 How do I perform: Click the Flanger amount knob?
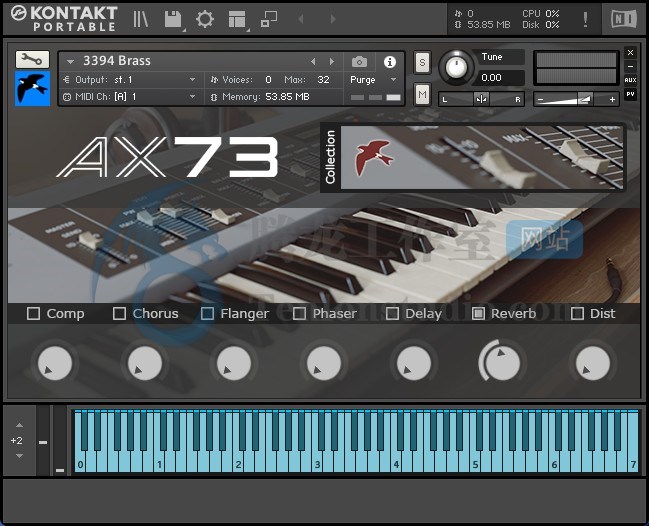tap(234, 363)
